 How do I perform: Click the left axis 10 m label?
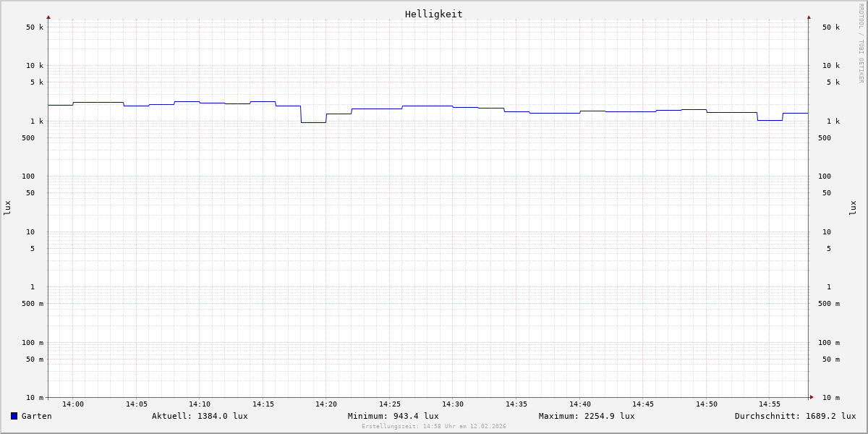click(35, 398)
